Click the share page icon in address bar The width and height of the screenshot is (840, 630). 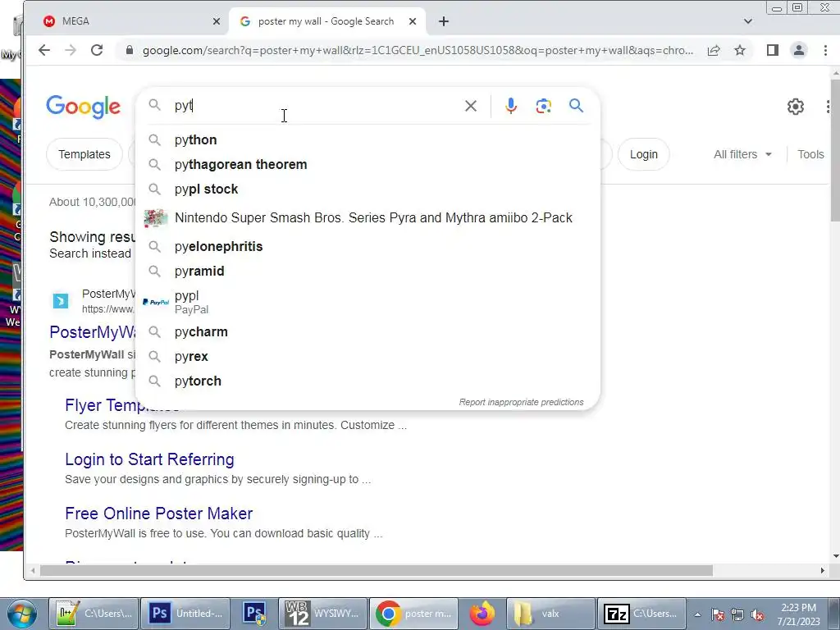click(714, 50)
